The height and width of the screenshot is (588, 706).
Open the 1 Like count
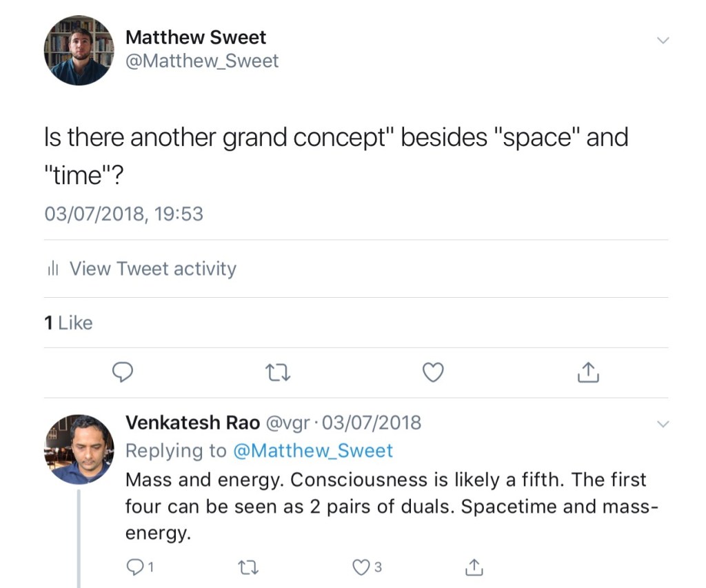pyautogui.click(x=68, y=323)
